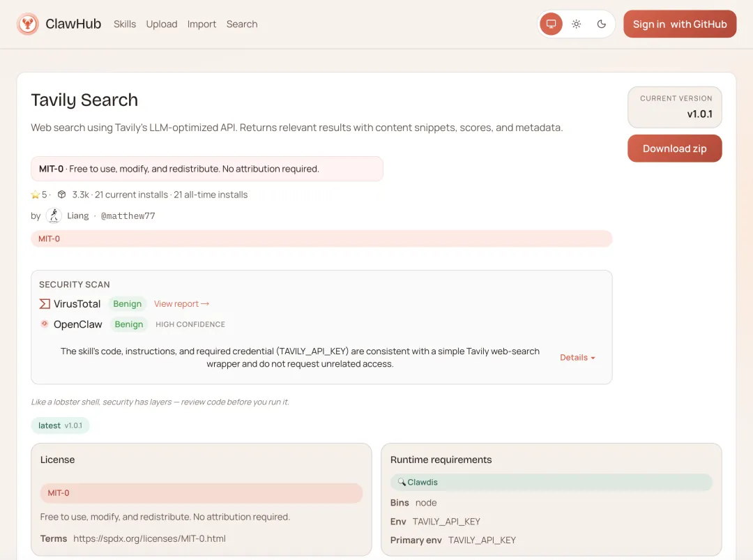Viewport: 753px width, 560px height.
Task: Click the OpenClaw logo icon
Action: click(x=44, y=324)
